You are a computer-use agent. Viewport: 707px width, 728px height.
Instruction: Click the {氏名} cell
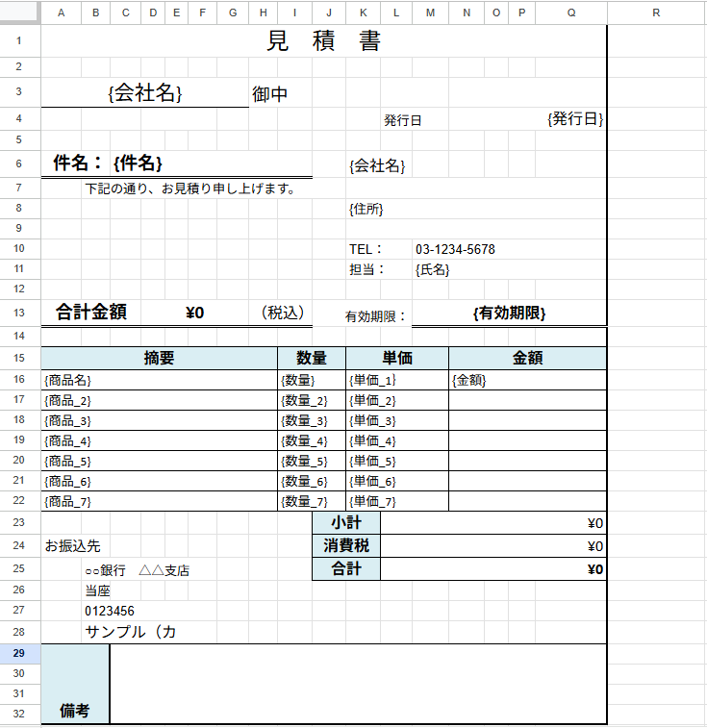(509, 269)
